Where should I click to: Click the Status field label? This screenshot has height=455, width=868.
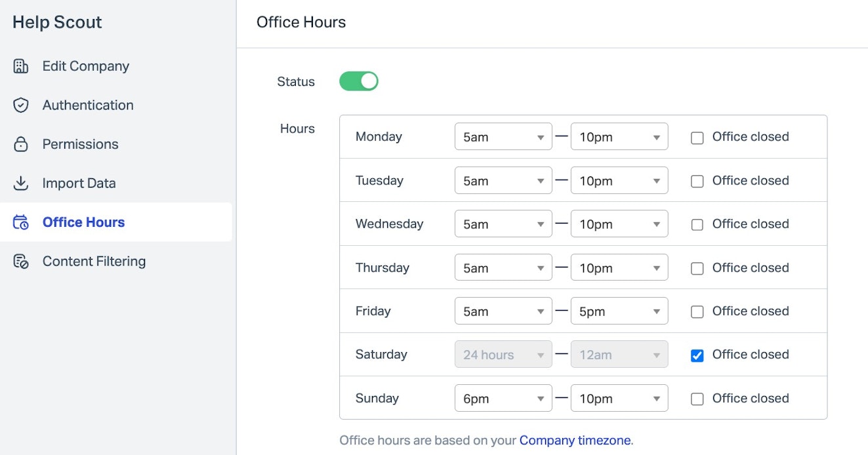(296, 82)
